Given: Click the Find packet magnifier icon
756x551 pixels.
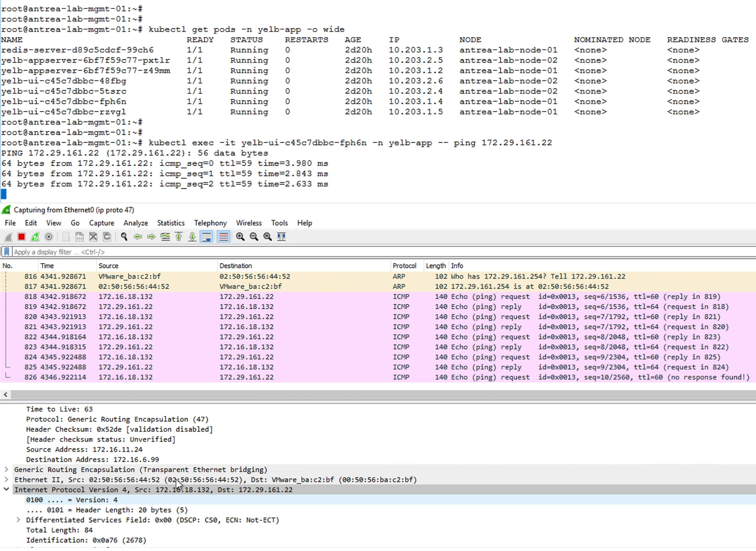Looking at the screenshot, I should 124,237.
